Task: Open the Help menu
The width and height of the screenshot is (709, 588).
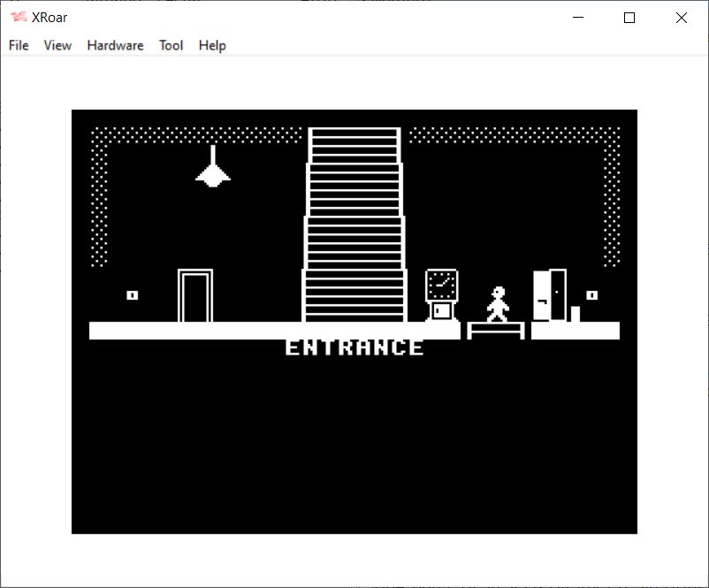Action: (212, 45)
